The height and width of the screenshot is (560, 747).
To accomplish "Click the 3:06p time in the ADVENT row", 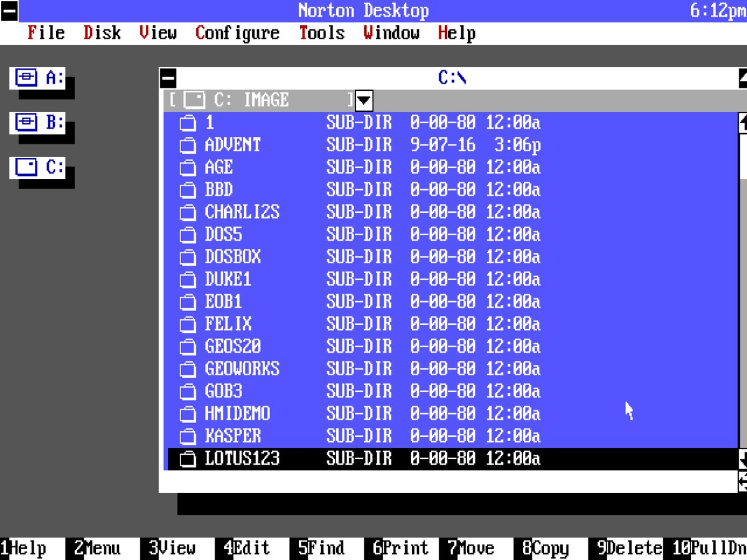I will 517,146.
